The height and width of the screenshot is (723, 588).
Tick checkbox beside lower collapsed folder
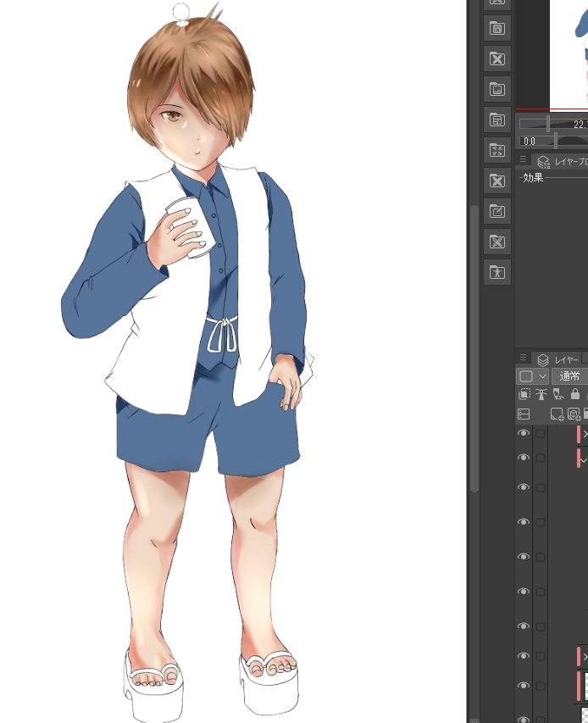(x=541, y=656)
